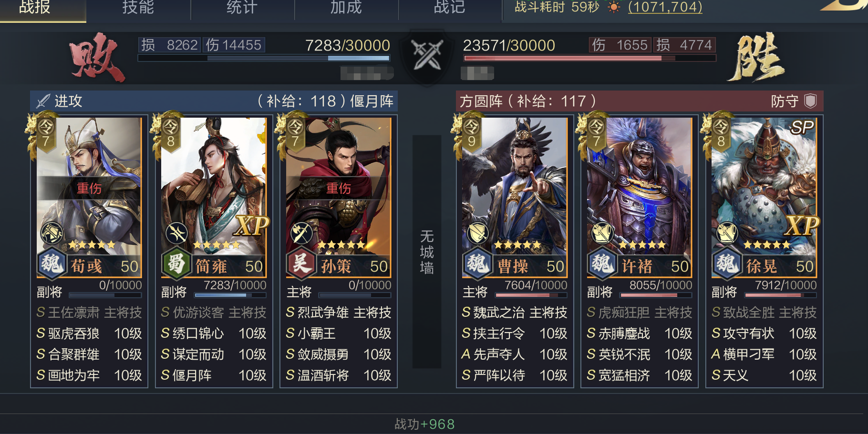Click the sun weather icon near coordinates
Image resolution: width=868 pixels, height=434 pixels.
tap(614, 7)
